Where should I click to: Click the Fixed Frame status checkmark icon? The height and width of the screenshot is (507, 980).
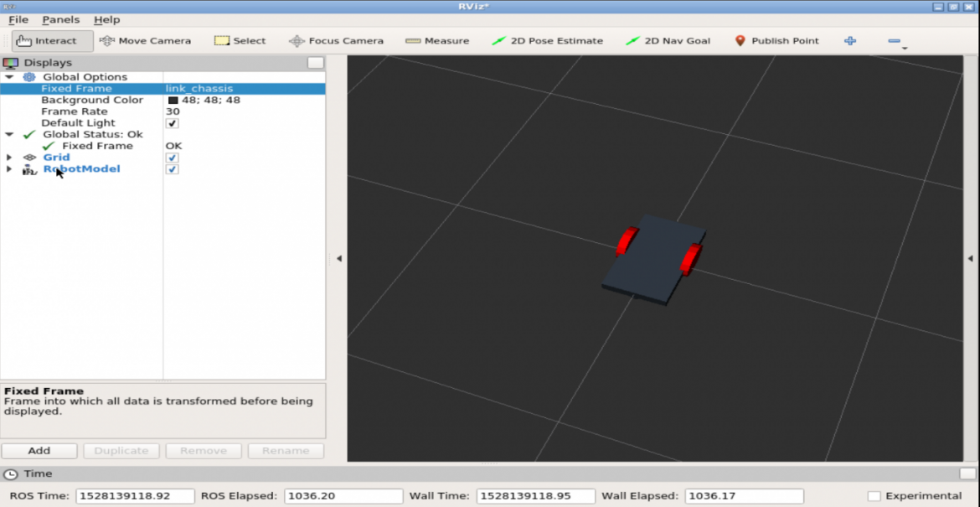tap(49, 146)
